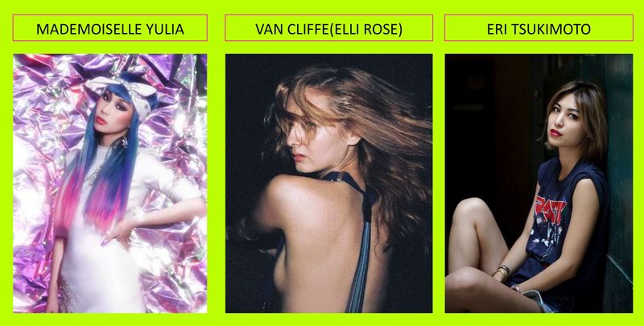Image resolution: width=644 pixels, height=326 pixels.
Task: Open the Van Cliffe bare-back photo
Action: click(x=328, y=184)
